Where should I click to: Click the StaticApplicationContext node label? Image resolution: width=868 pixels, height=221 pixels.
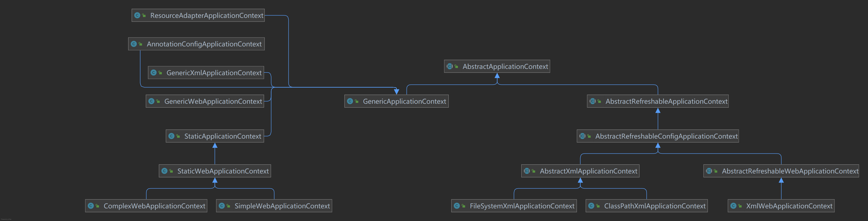[x=223, y=136]
